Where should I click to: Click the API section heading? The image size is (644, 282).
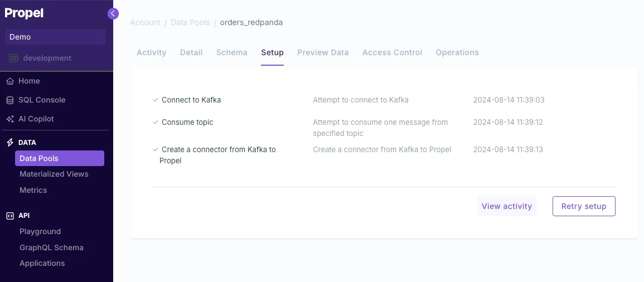24,216
